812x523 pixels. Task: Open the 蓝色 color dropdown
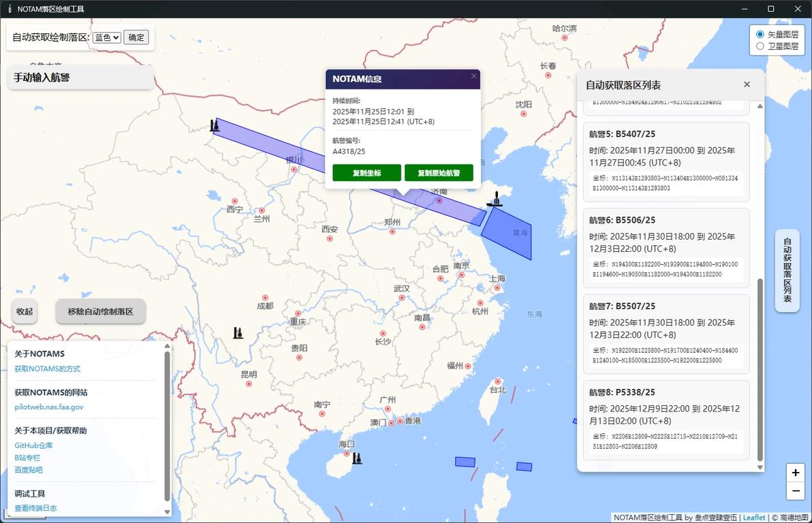point(107,37)
